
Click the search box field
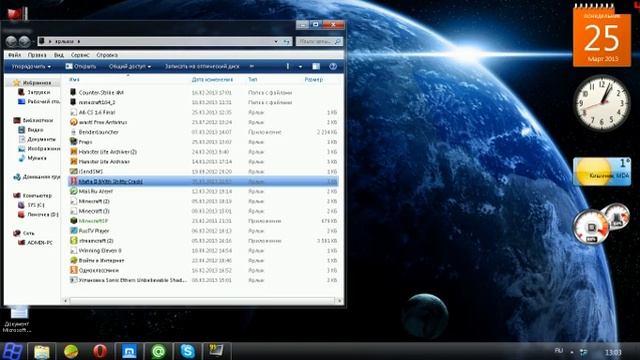319,41
